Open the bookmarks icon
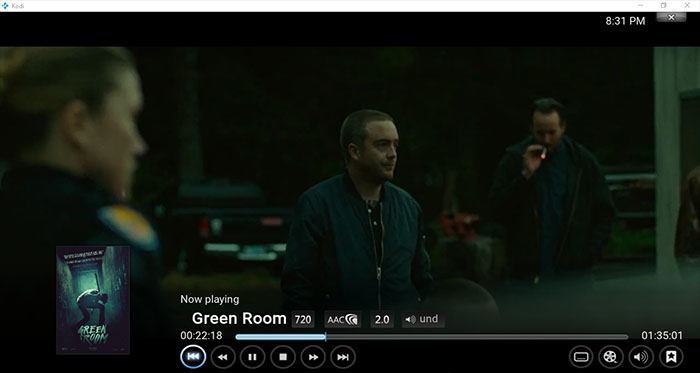This screenshot has height=373, width=700. tap(671, 357)
